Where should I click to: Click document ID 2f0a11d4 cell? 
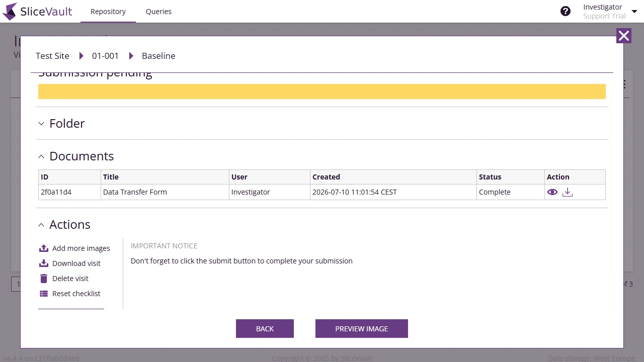69,192
